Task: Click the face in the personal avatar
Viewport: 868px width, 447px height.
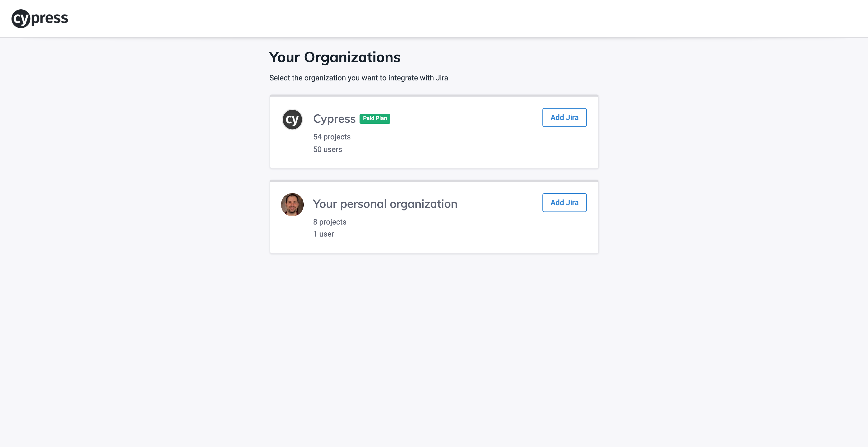Action: pyautogui.click(x=292, y=203)
